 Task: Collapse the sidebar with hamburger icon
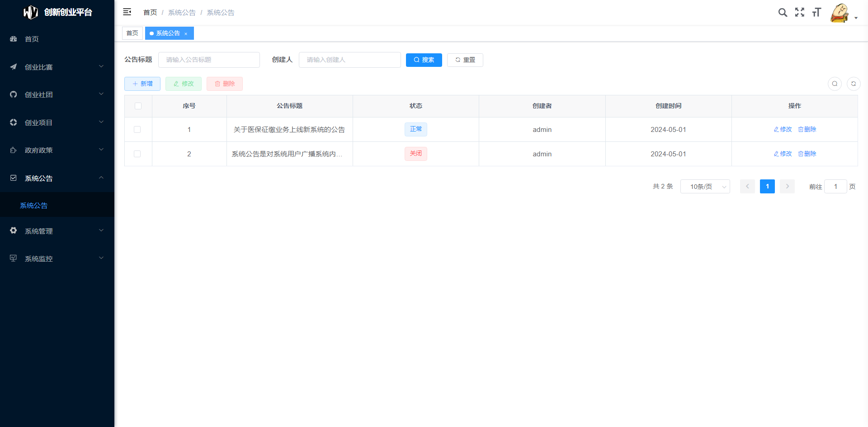(127, 12)
